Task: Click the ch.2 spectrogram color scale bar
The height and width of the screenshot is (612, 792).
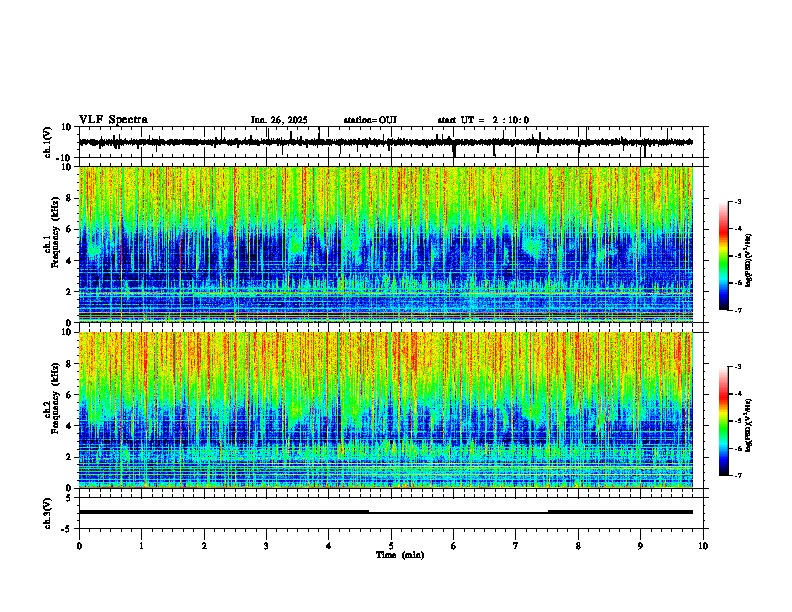Action: 724,421
